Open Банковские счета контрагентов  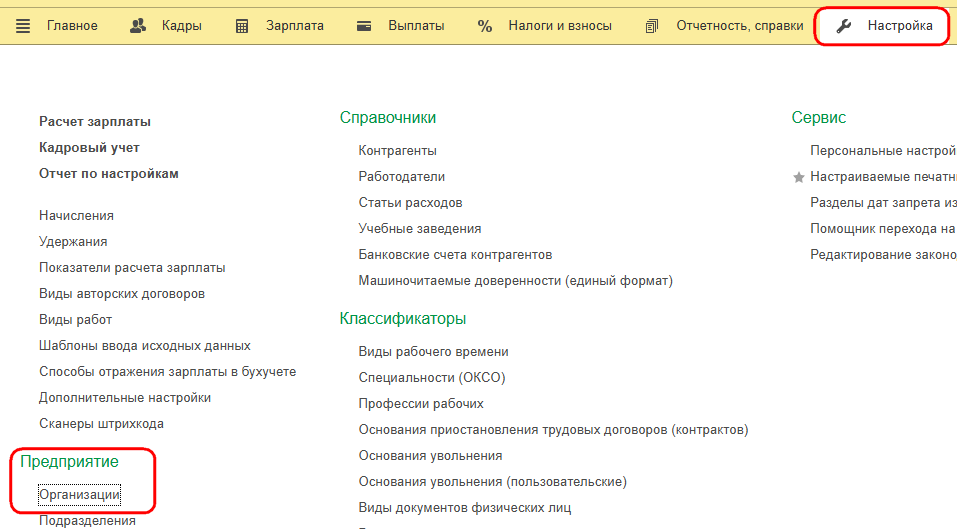point(455,254)
